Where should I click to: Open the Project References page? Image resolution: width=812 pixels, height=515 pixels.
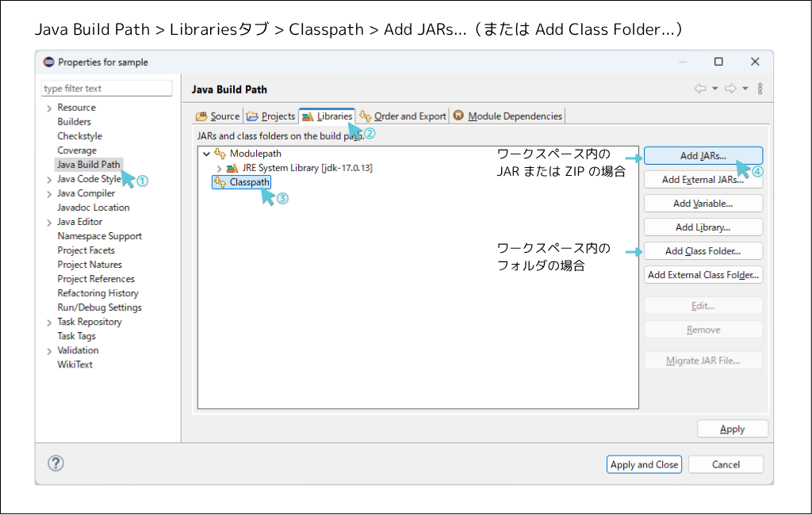[x=96, y=279]
